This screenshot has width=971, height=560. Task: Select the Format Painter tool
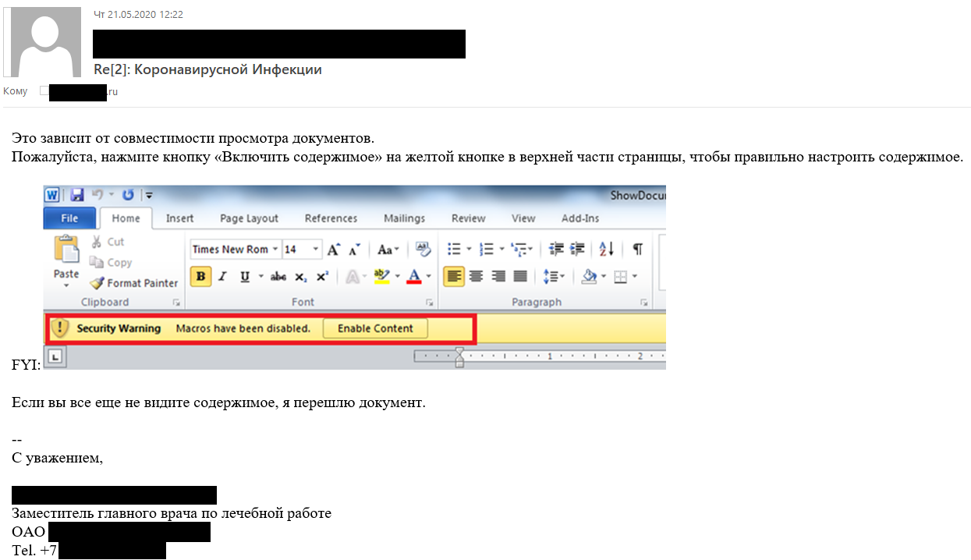point(134,283)
